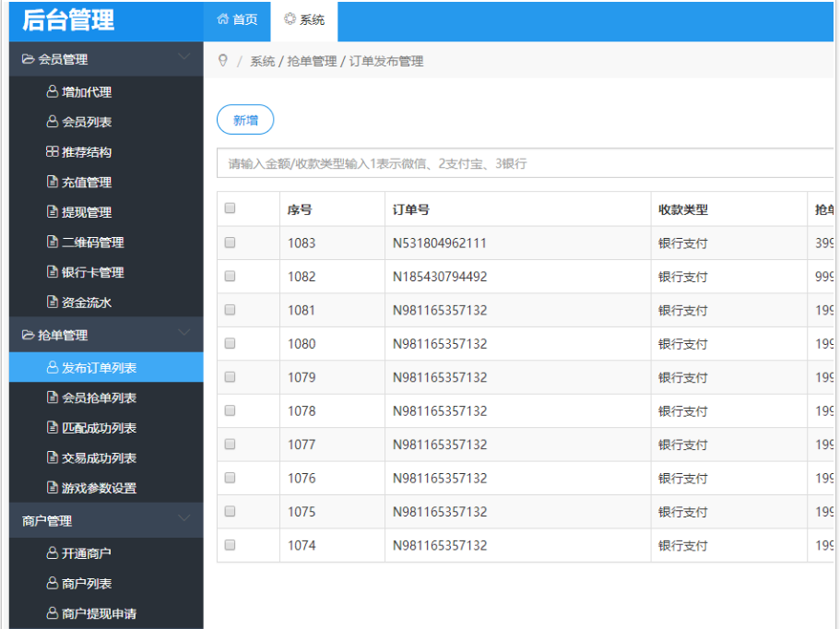Tick the select-all checkbox in table header

coord(231,208)
